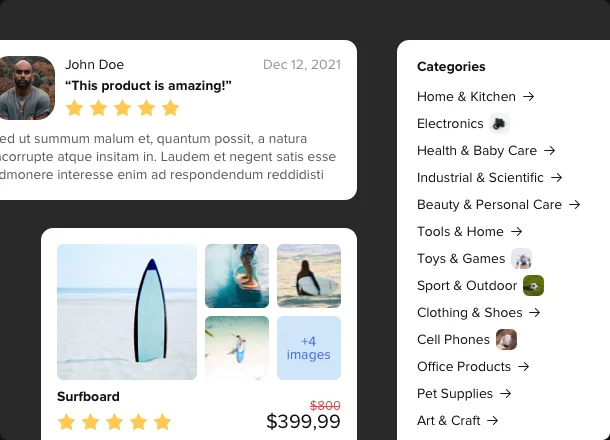Click the arrow next to Health & Baby Care
This screenshot has height=440, width=610.
[x=549, y=151]
